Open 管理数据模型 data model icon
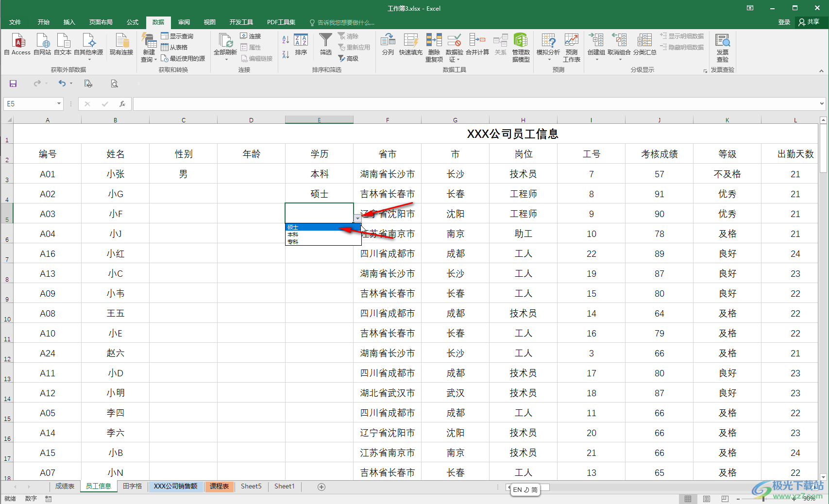 point(521,47)
